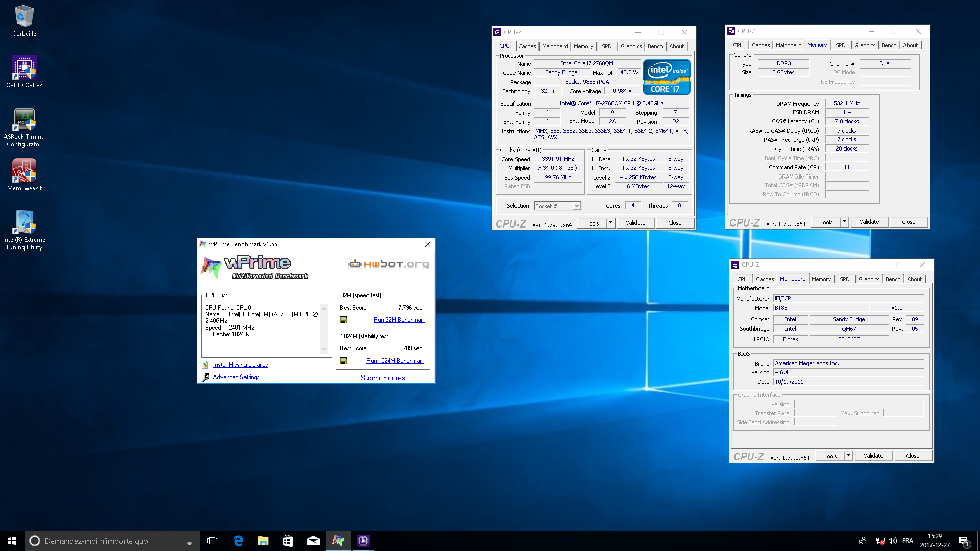The height and width of the screenshot is (551, 980).
Task: Click the DRAM Frequency value 532.1 MHz
Action: 847,103
